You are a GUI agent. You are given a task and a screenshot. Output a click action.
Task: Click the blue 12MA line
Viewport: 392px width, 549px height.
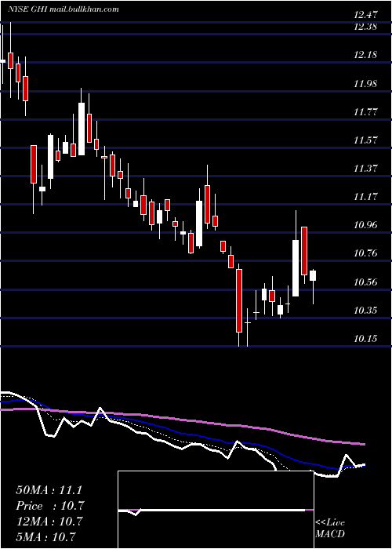182,433
